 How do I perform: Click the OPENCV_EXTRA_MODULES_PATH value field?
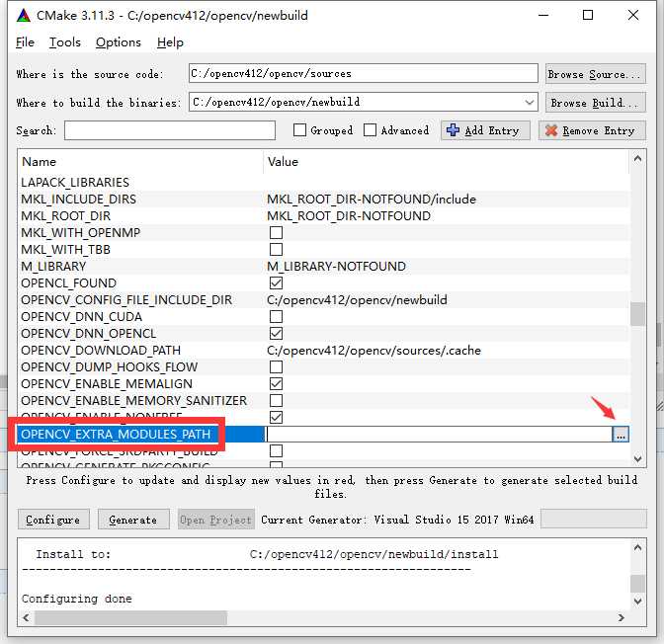(439, 435)
